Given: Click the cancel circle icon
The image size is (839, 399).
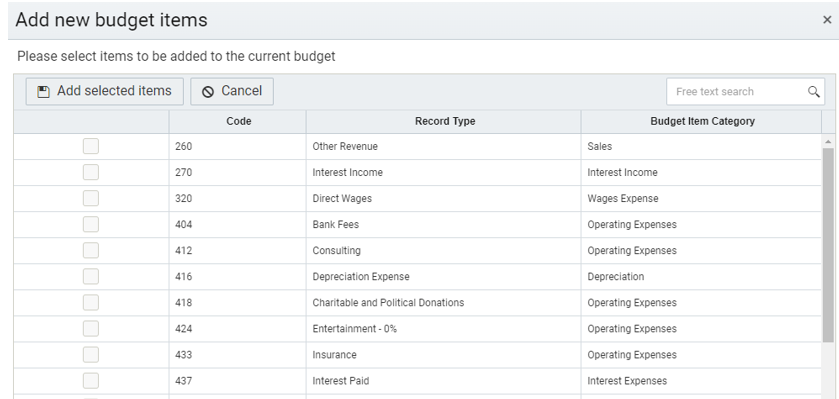Looking at the screenshot, I should (x=208, y=91).
